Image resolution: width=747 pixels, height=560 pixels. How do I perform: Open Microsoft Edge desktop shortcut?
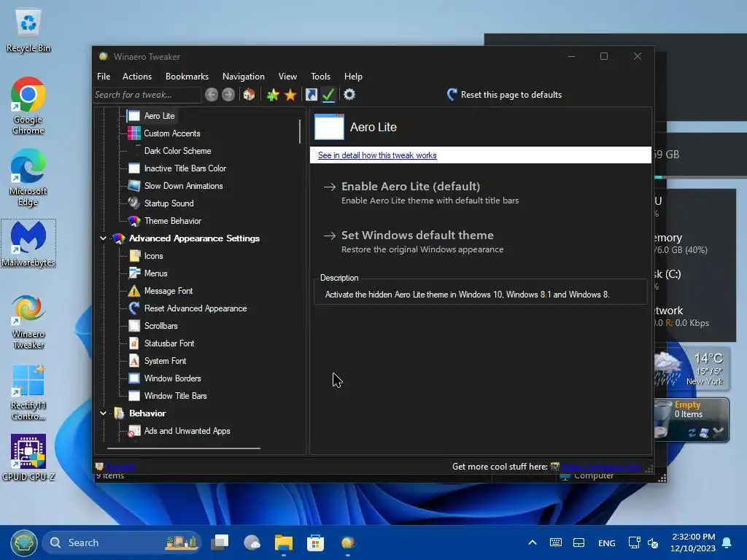tap(28, 178)
